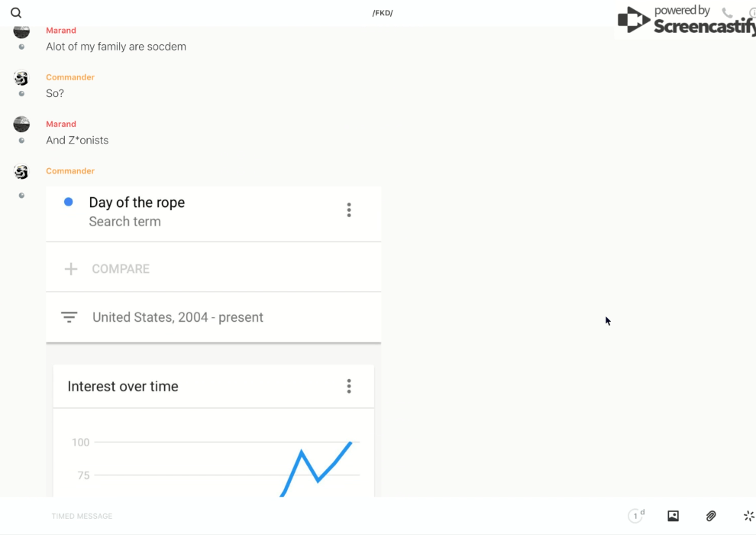
Task: Set the one-day message timer
Action: tap(636, 516)
